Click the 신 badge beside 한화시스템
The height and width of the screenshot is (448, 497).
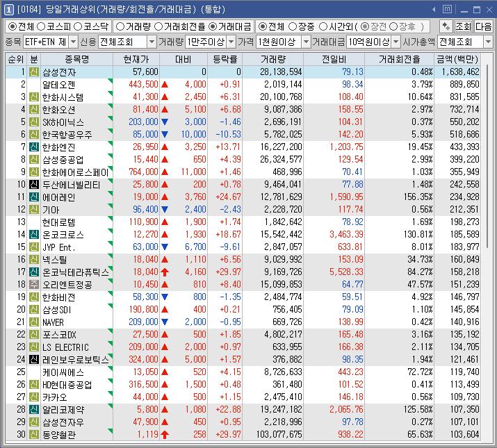pos(34,97)
